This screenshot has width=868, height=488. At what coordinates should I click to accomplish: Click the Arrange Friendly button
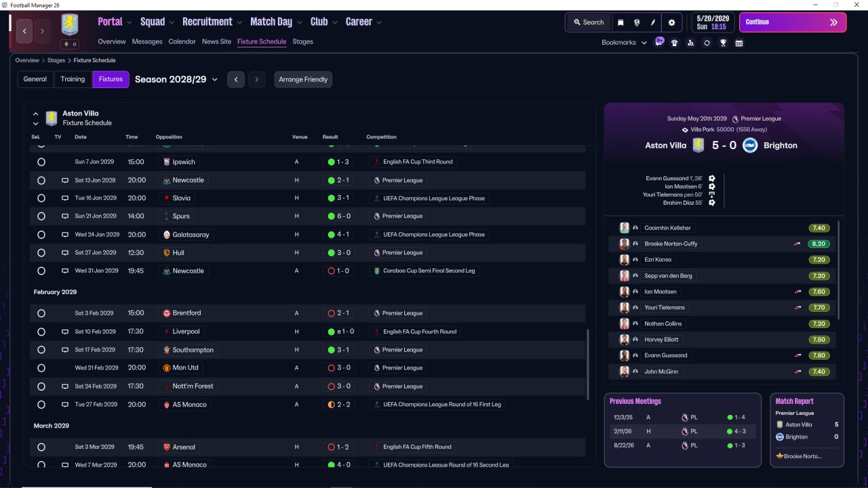click(x=303, y=79)
